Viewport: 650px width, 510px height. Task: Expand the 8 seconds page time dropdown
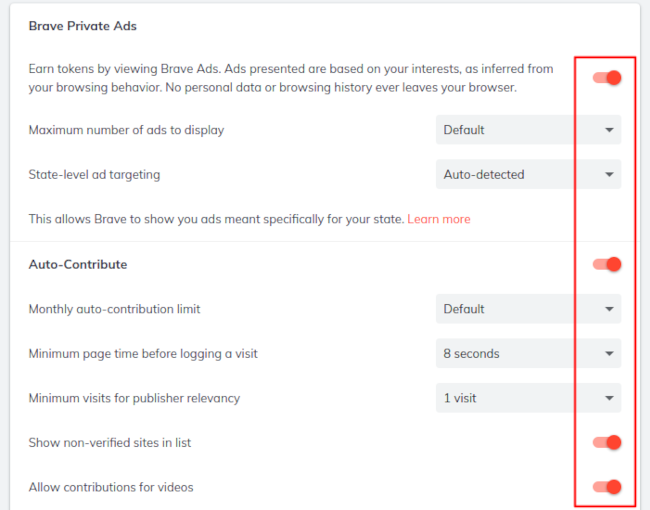coord(528,353)
